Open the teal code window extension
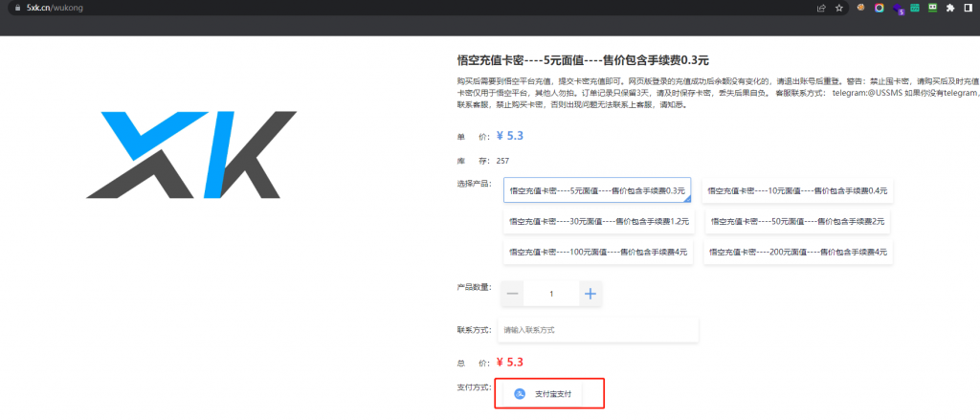 pos(915,8)
